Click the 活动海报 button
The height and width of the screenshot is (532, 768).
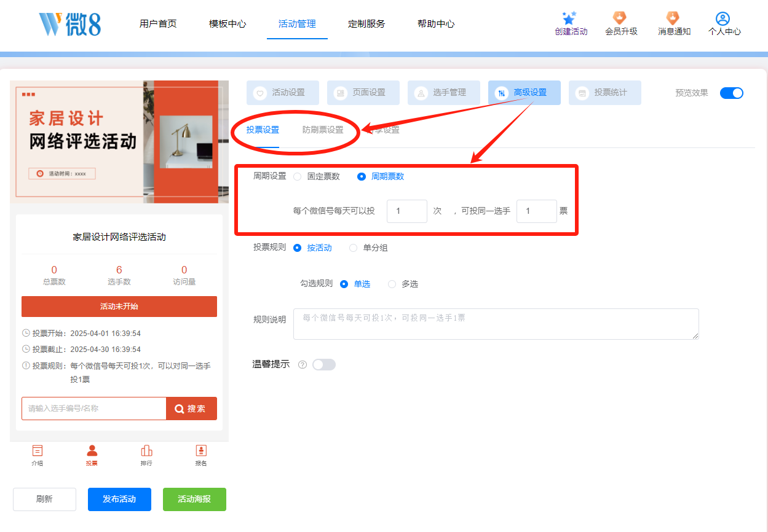click(x=194, y=499)
